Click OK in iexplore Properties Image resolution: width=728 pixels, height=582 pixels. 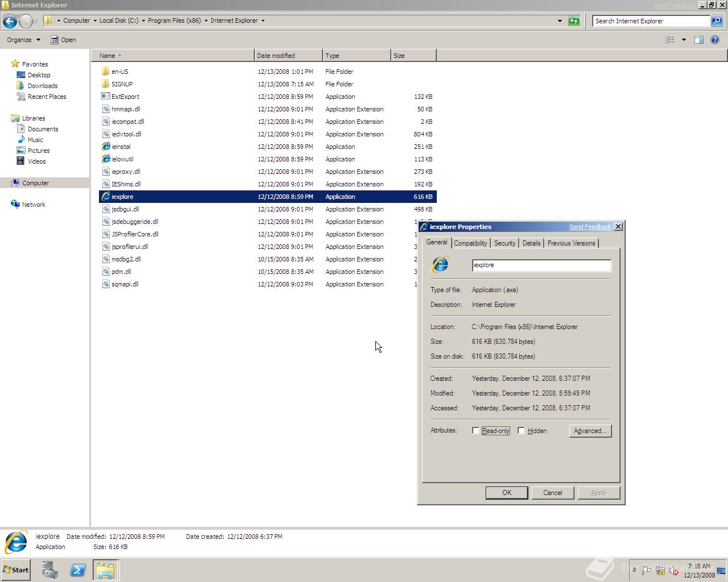pos(507,493)
